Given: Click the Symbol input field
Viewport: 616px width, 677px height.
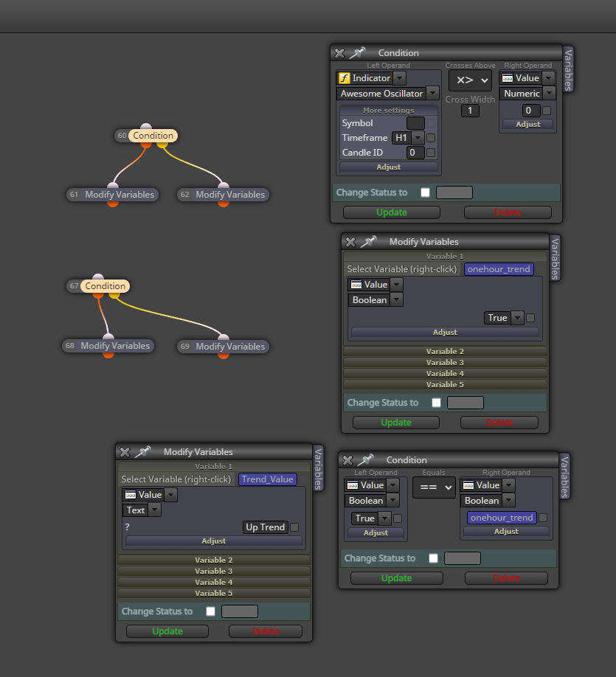Looking at the screenshot, I should click(415, 123).
